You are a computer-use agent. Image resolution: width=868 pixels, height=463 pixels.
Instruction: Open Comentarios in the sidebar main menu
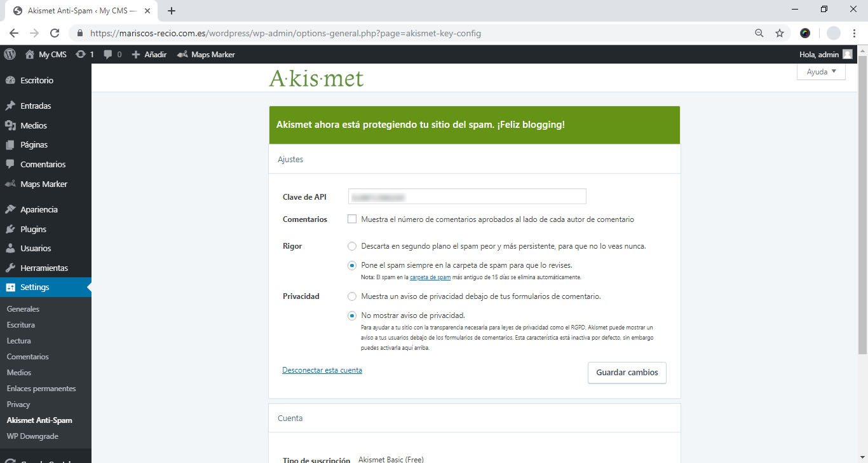pyautogui.click(x=46, y=164)
